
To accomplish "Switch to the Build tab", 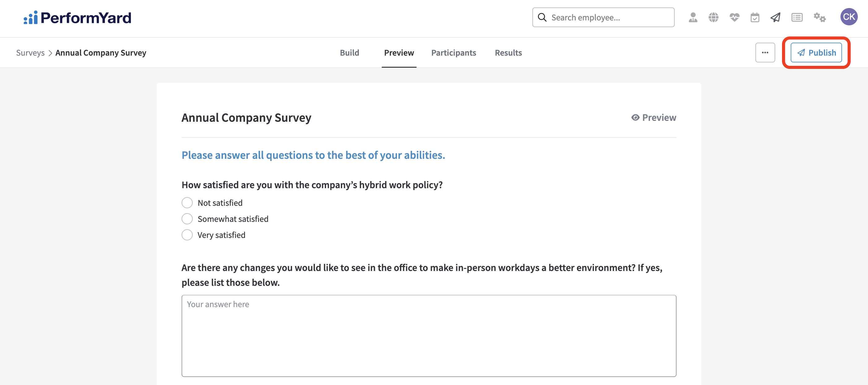I will click(350, 53).
